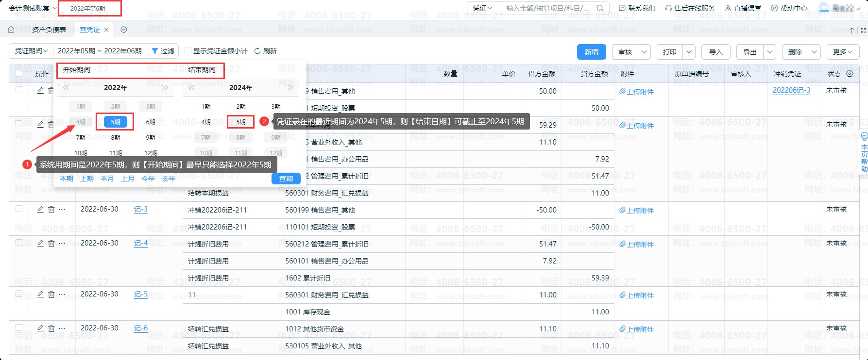Click the search input for 金额/核算项目/科目
This screenshot has height=360, width=868.
tap(547, 8)
